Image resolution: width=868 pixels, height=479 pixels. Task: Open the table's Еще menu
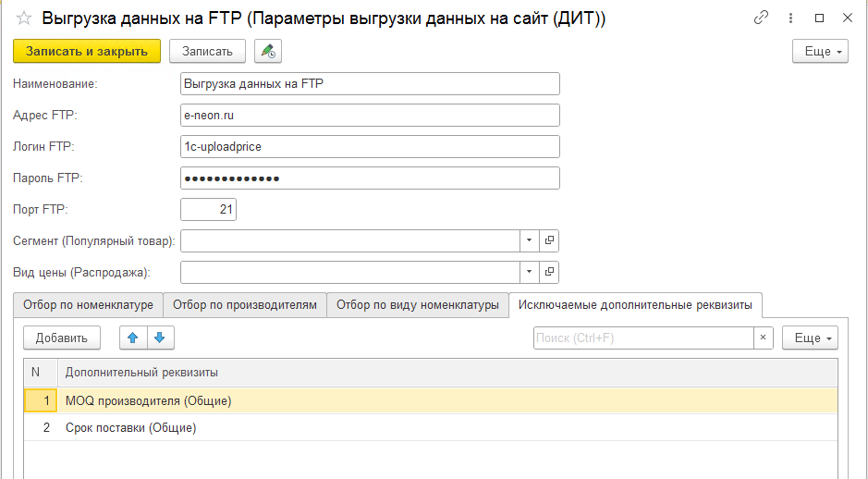[810, 338]
